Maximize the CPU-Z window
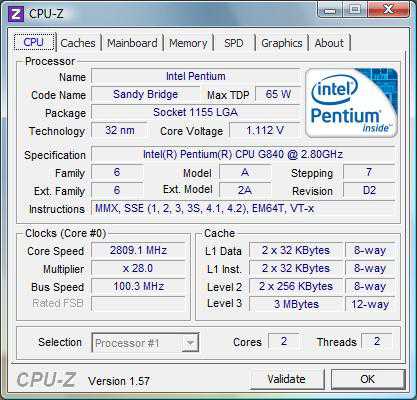The image size is (417, 400). point(355,10)
